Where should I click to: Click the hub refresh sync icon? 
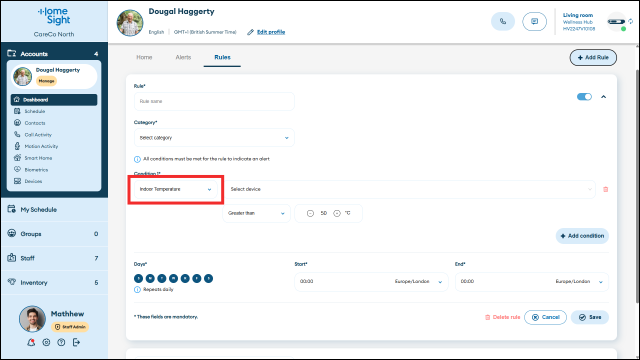[x=631, y=21]
